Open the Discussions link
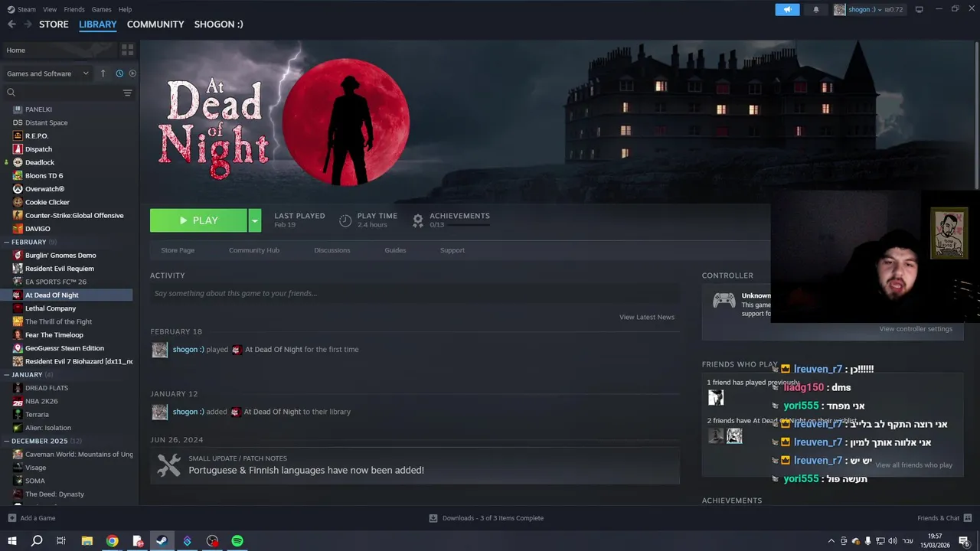 332,250
